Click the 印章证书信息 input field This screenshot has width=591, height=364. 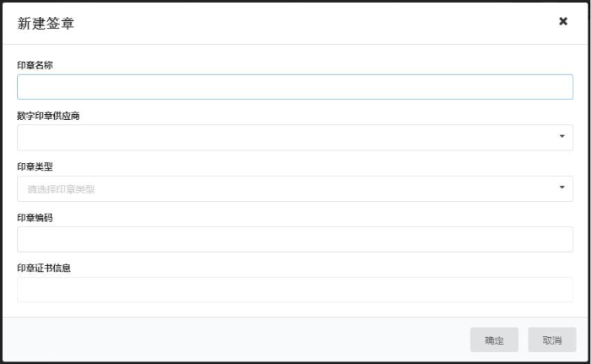295,290
